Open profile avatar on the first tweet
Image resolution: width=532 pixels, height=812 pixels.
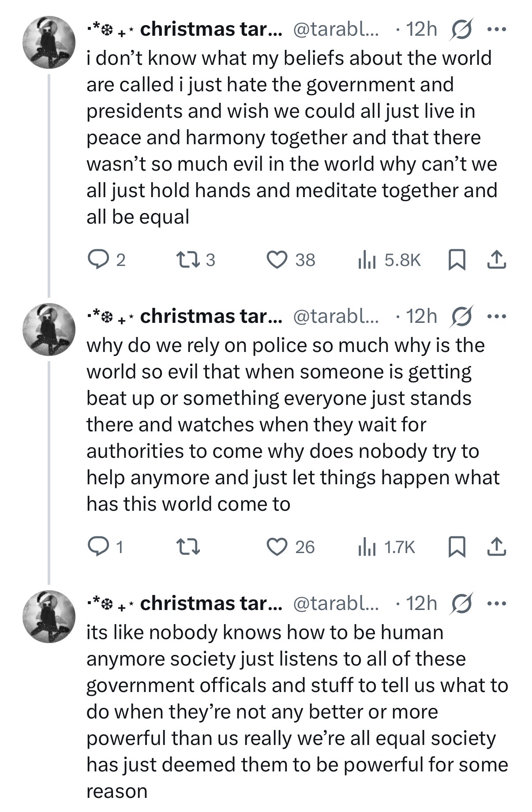pos(49,42)
